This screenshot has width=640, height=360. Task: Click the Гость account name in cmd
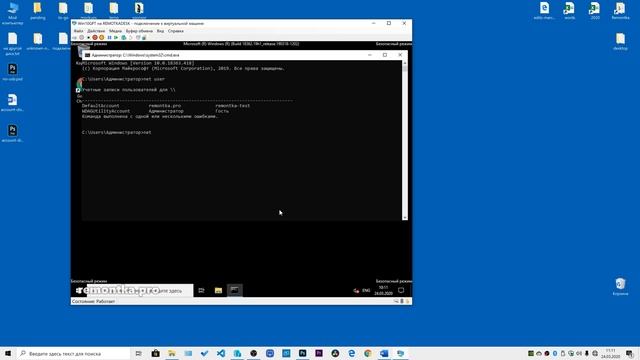click(x=222, y=111)
